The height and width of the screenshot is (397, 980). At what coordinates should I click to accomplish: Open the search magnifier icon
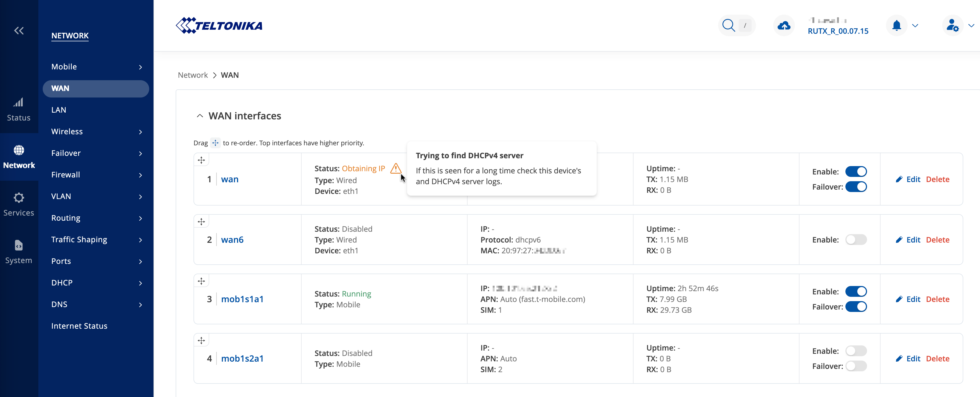point(728,25)
